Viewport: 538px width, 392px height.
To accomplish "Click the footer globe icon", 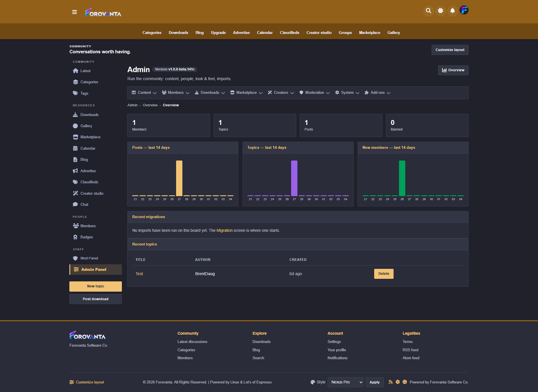I will click(x=405, y=382).
